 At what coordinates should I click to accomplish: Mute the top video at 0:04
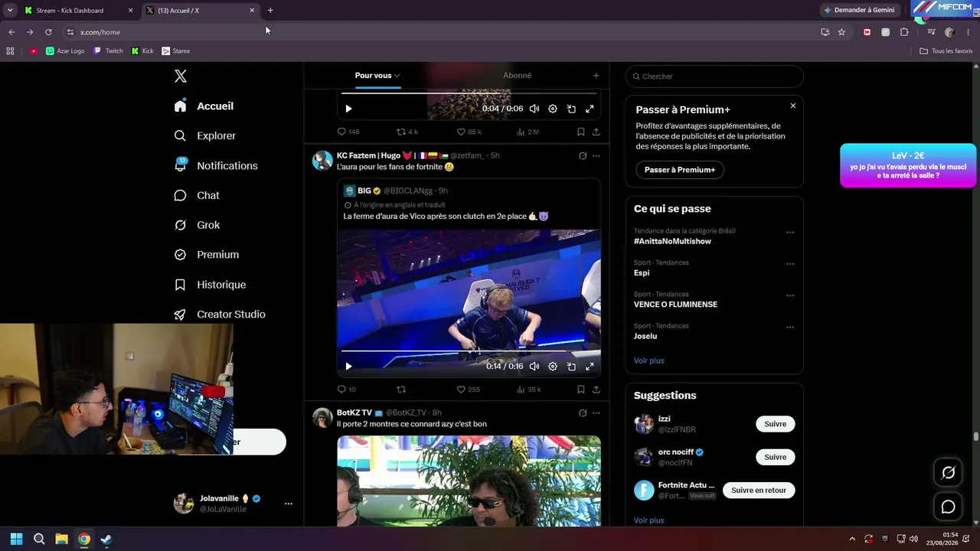(x=534, y=109)
